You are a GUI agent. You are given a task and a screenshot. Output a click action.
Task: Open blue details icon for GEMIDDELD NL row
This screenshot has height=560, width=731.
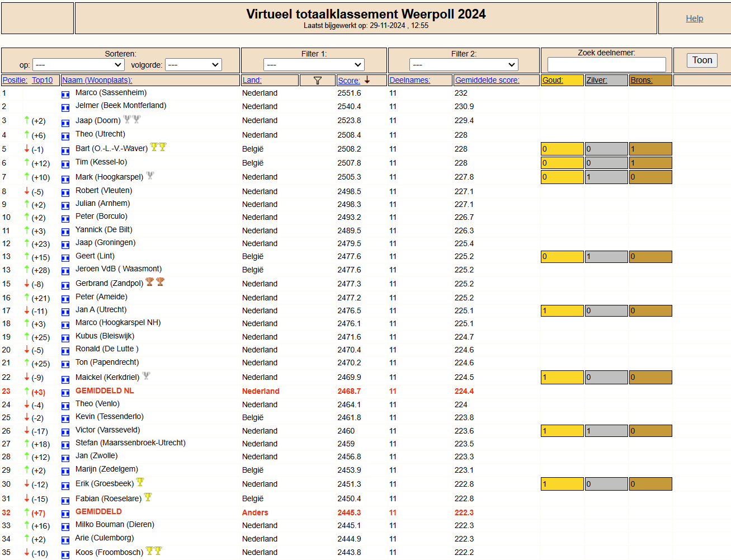tap(65, 393)
